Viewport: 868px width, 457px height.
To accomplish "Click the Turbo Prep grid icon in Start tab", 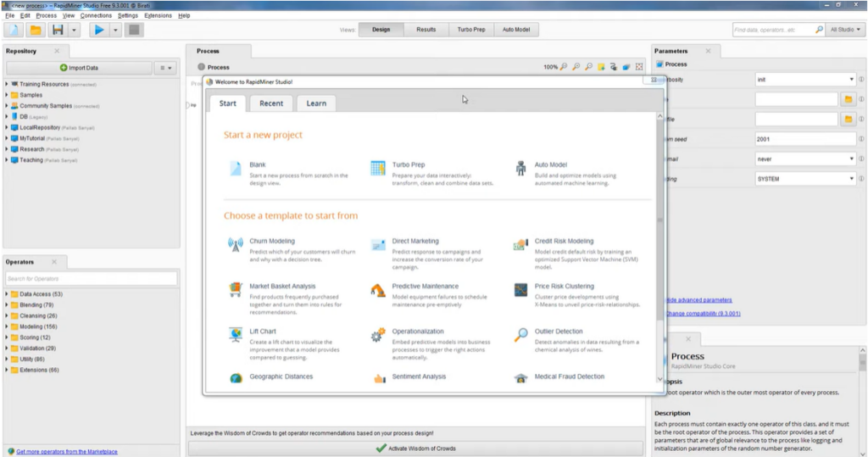I will [378, 168].
